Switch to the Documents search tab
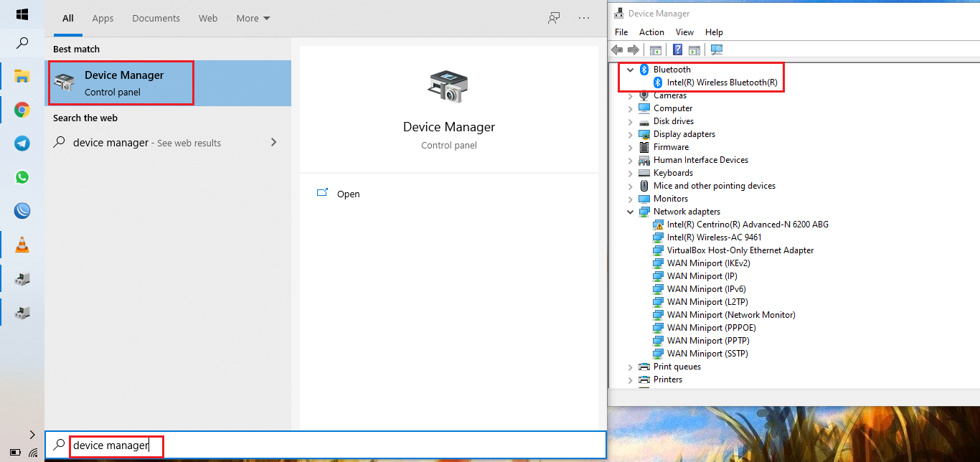 tap(156, 18)
